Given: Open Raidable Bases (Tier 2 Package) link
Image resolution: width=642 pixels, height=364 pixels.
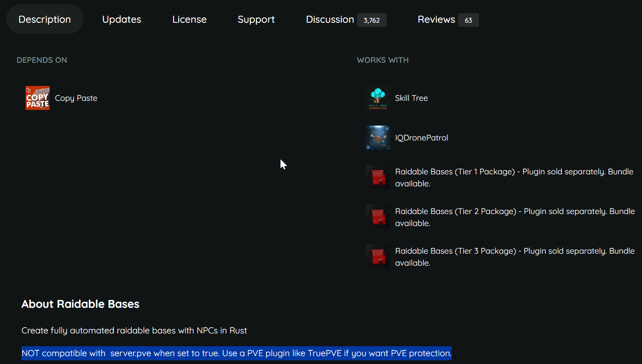Looking at the screenshot, I should click(x=515, y=217).
